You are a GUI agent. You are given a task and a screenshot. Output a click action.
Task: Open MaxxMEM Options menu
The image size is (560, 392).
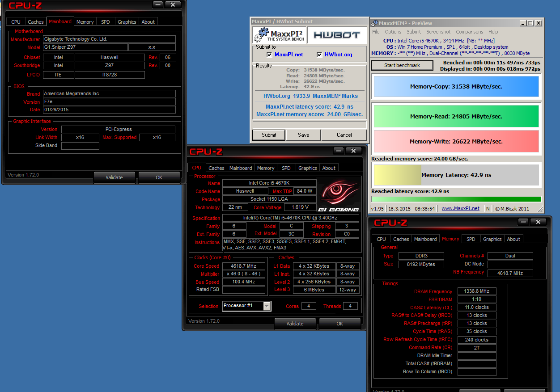pyautogui.click(x=393, y=32)
